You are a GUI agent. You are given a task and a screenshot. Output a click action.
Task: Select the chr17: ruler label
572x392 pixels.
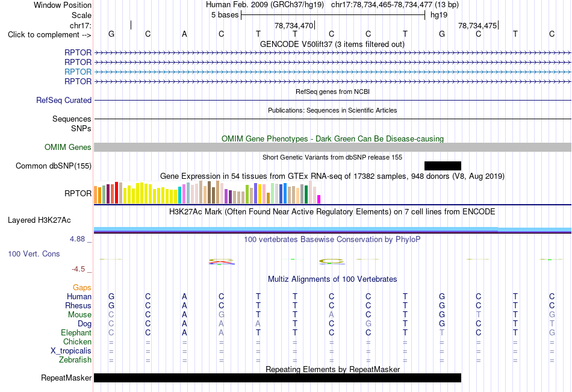(x=81, y=25)
